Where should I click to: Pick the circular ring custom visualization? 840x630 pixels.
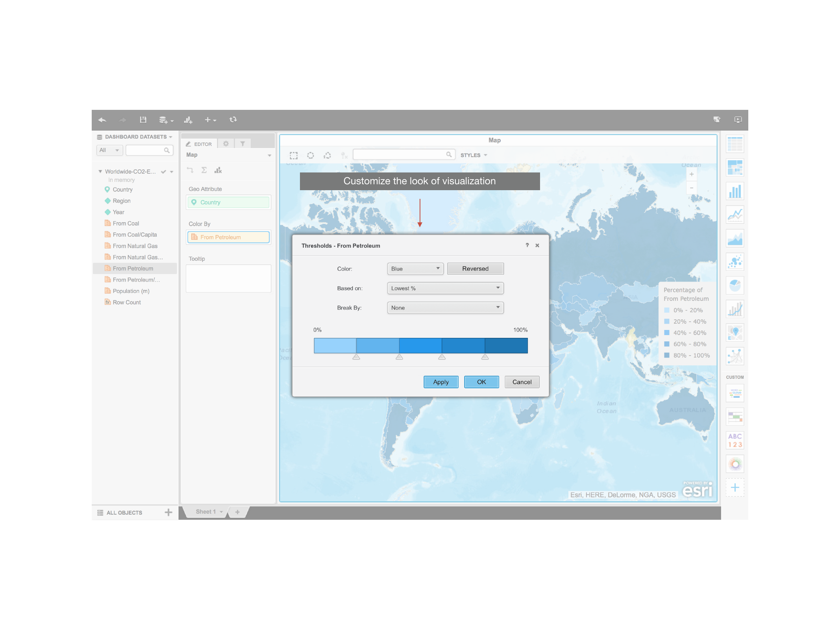(x=735, y=464)
